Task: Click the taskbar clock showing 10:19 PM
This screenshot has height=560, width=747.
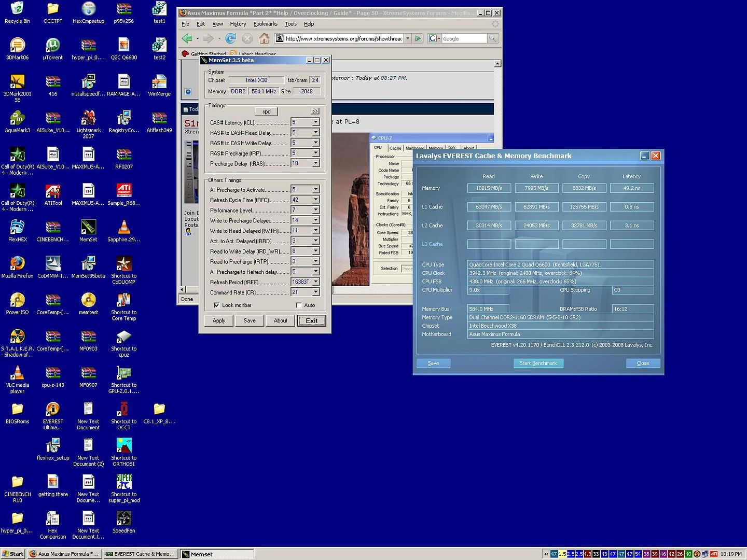Action: [731, 554]
